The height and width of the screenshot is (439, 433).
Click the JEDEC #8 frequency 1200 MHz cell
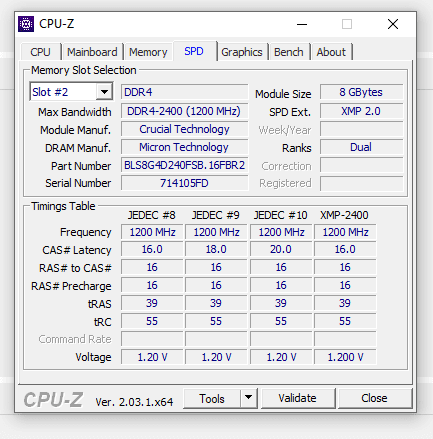click(x=152, y=232)
